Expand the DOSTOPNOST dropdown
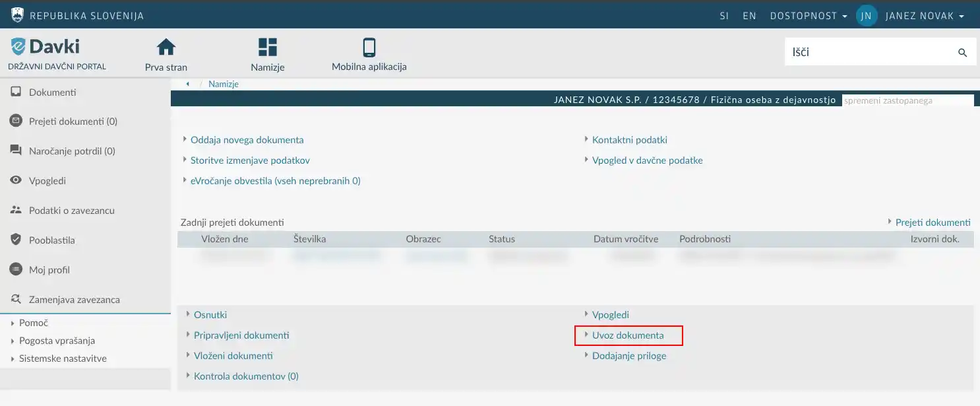Image resolution: width=980 pixels, height=406 pixels. pos(807,15)
